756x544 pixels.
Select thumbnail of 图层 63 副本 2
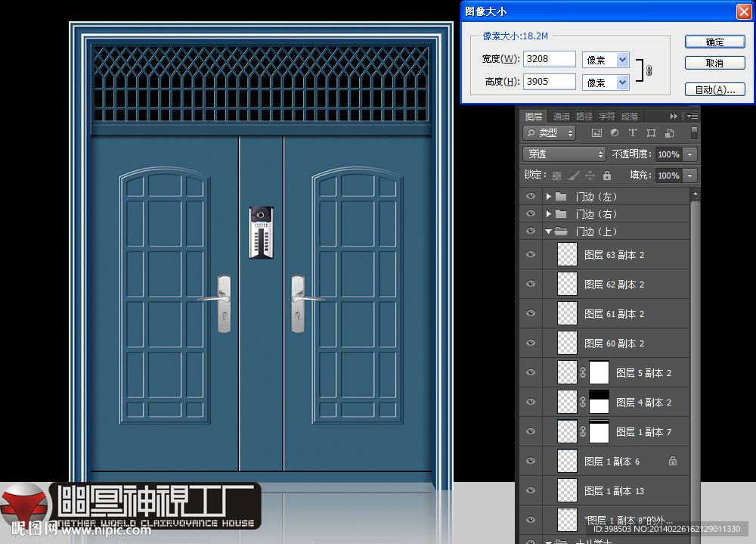coord(567,254)
